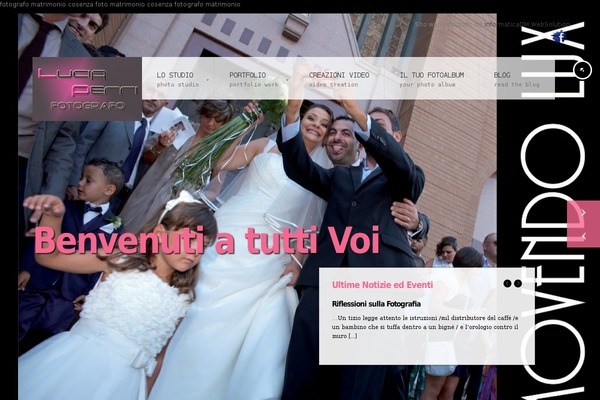Viewport: 600px width, 400px height.
Task: Go to previous news item in Ultime Notizie
Action: point(507,284)
